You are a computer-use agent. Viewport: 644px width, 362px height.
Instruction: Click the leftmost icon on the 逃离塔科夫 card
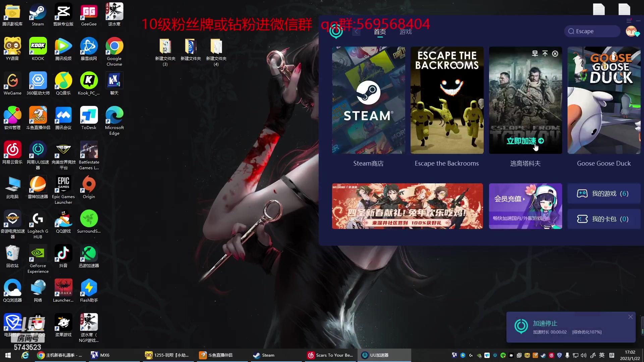pos(535,54)
